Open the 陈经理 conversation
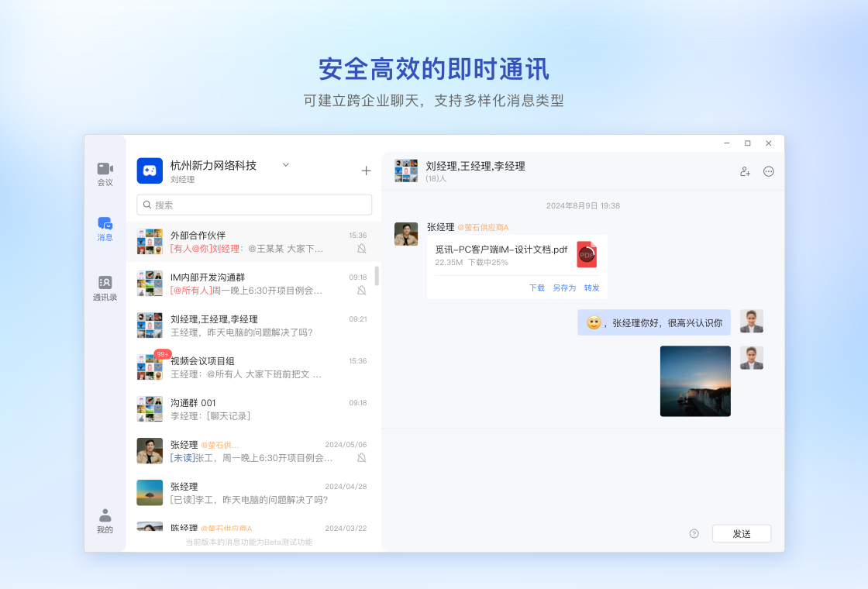The height and width of the screenshot is (589, 868). click(x=253, y=526)
